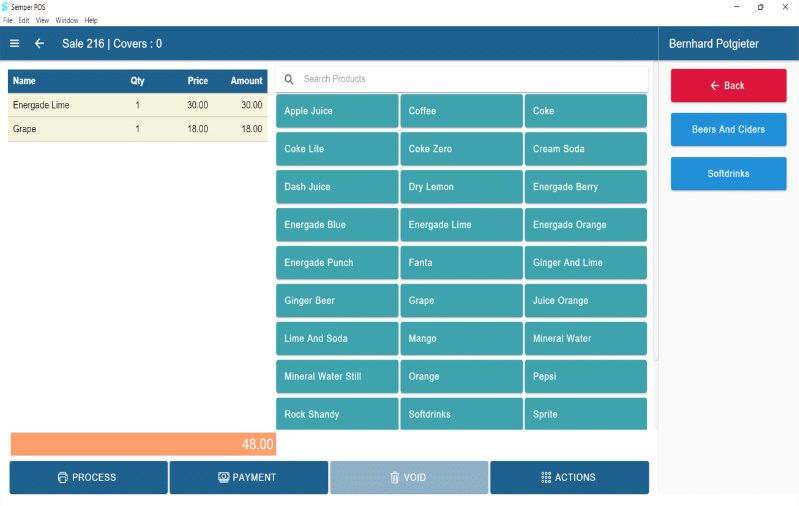Add Energade Punch product
Image resolution: width=799 pixels, height=506 pixels.
pyautogui.click(x=337, y=262)
